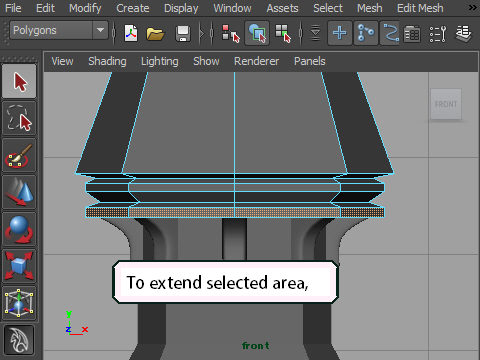The image size is (480, 360).
Task: Open the Display menu
Action: [181, 8]
